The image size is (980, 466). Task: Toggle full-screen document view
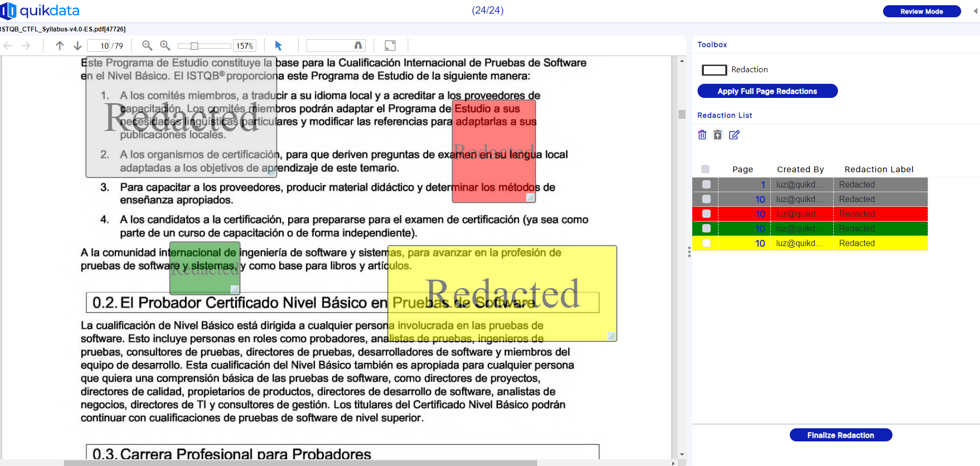[x=390, y=46]
